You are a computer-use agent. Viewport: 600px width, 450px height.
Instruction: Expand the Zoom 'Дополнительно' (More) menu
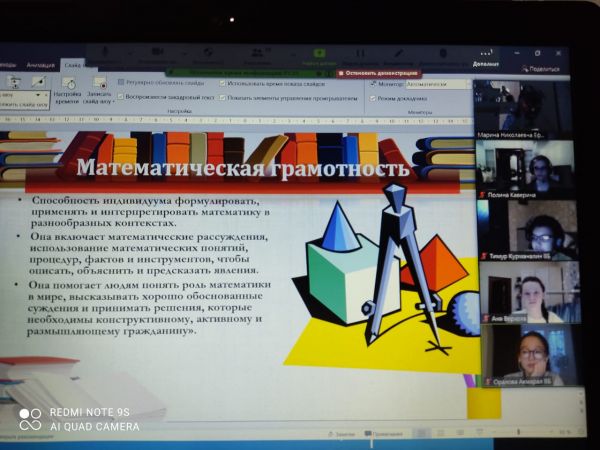point(486,58)
